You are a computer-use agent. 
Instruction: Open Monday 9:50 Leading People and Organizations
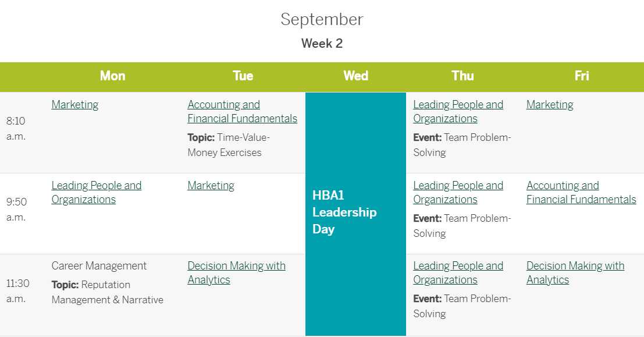click(97, 192)
